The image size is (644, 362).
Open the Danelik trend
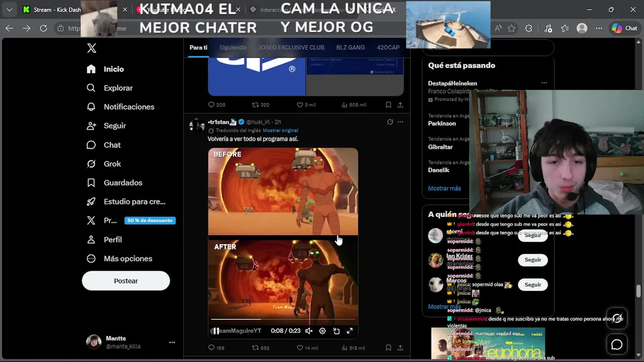[439, 170]
